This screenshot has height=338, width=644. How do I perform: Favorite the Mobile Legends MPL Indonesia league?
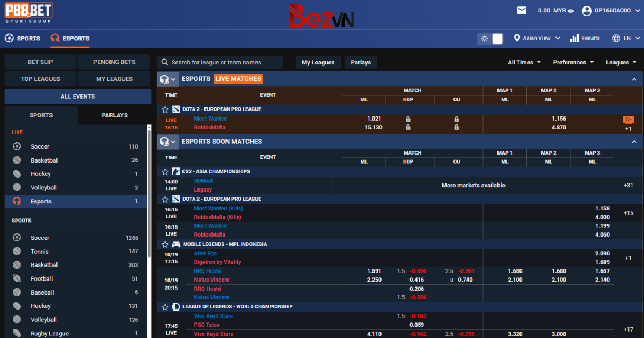click(x=165, y=244)
